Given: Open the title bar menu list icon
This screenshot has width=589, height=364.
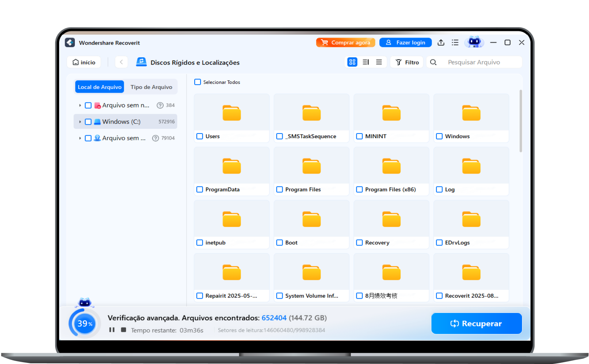Looking at the screenshot, I should point(455,43).
